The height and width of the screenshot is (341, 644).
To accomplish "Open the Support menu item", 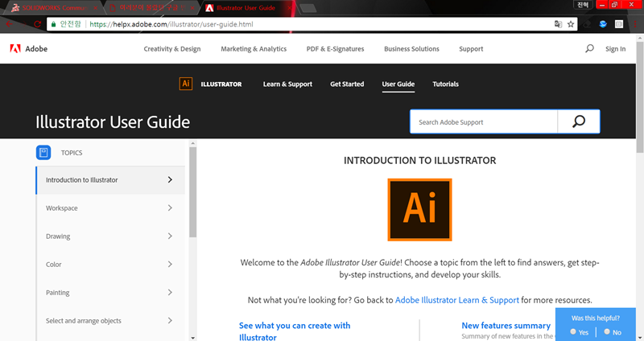I will pos(471,49).
